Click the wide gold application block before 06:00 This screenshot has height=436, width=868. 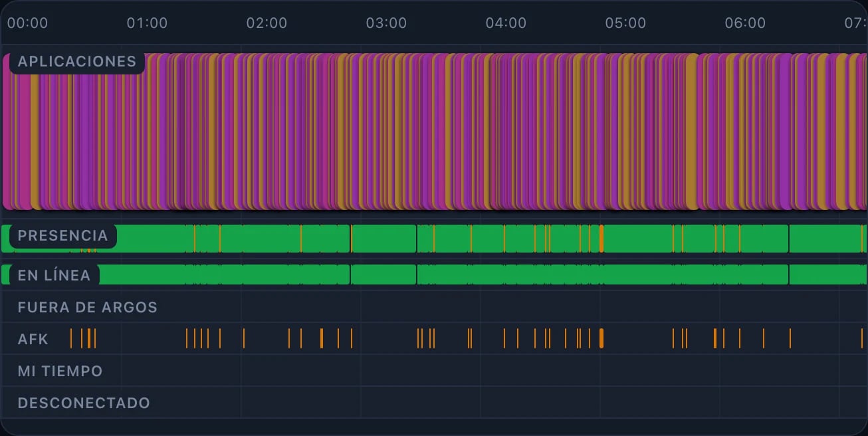coord(692,132)
